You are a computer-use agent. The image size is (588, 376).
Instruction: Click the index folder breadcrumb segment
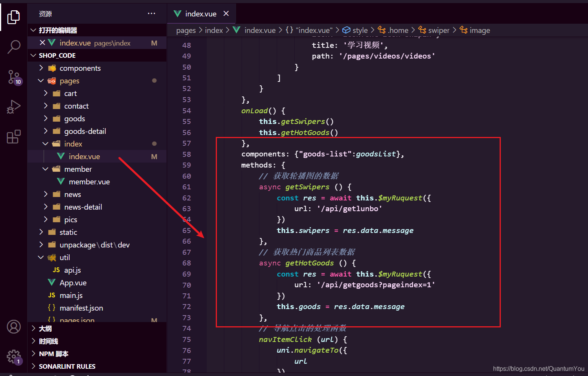214,30
